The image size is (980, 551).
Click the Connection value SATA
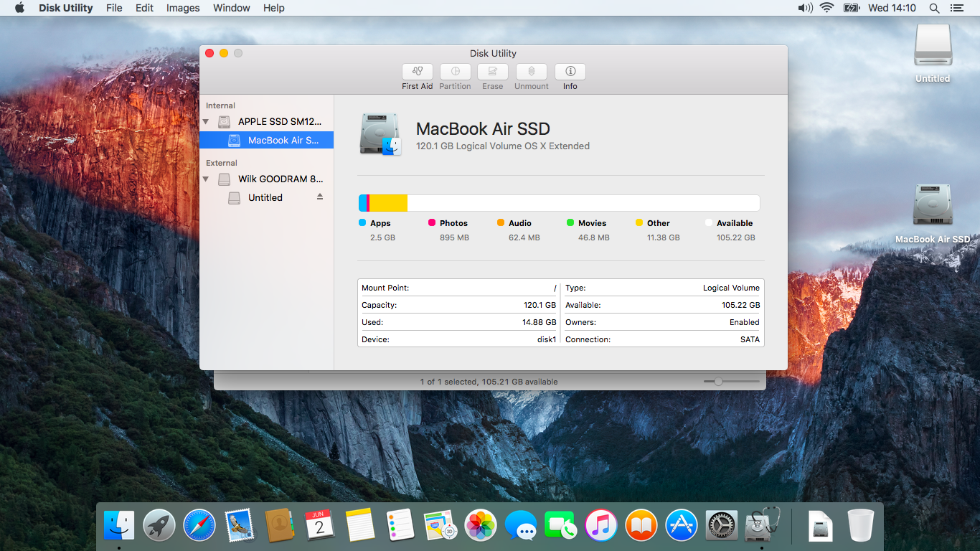click(x=750, y=339)
